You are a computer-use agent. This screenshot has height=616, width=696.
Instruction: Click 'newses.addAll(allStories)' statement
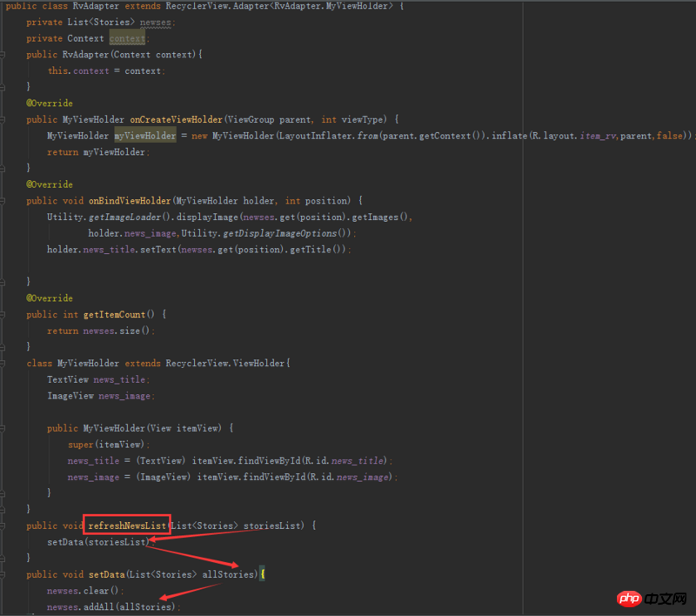[111, 607]
